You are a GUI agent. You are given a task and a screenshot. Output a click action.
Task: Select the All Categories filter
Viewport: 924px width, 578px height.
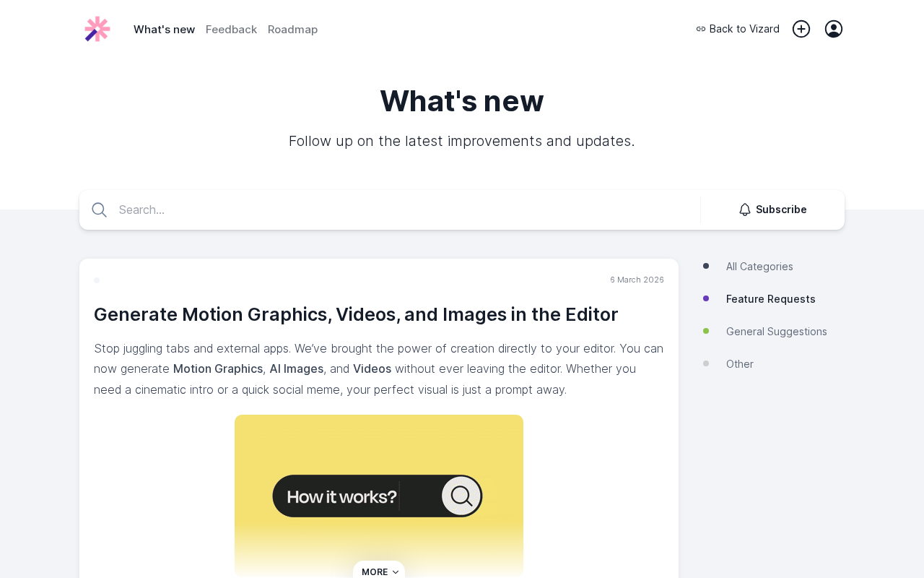coord(759,267)
